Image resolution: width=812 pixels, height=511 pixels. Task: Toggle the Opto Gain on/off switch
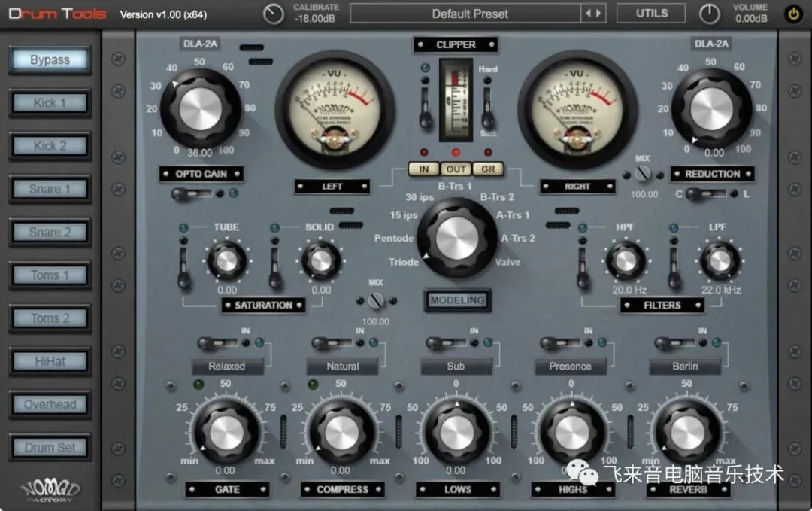tap(192, 194)
